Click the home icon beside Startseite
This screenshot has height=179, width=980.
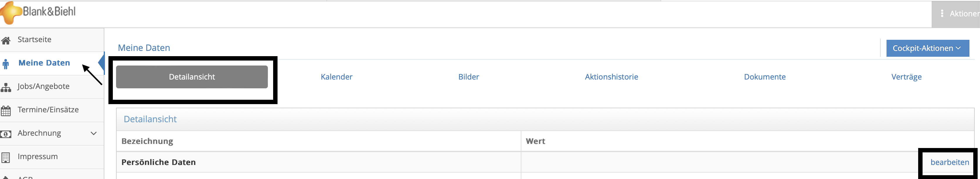pos(6,40)
